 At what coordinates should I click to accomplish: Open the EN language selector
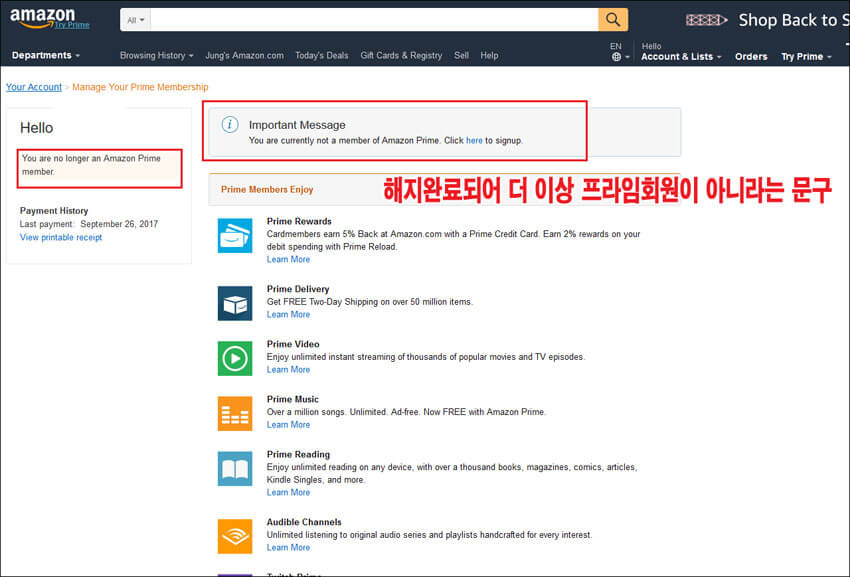[620, 52]
